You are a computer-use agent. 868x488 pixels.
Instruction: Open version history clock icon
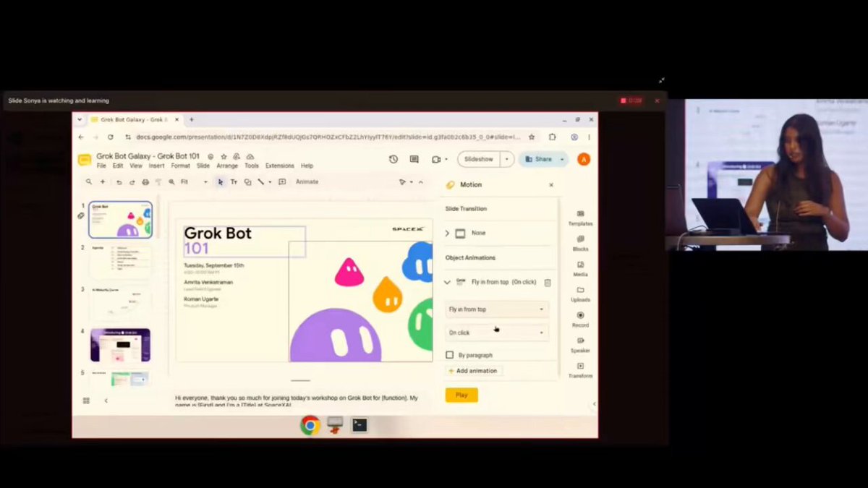coord(393,159)
